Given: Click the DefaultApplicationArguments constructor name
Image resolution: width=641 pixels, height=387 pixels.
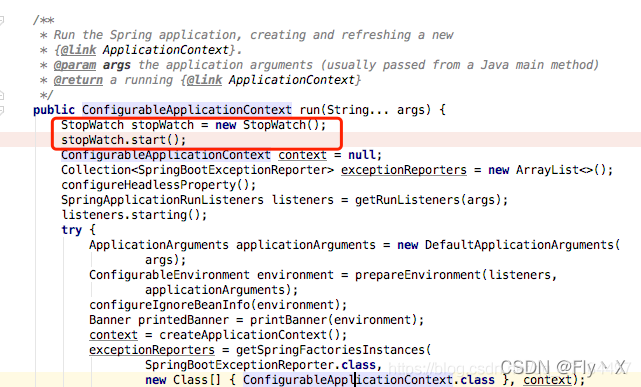Looking at the screenshot, I should coord(519,245).
